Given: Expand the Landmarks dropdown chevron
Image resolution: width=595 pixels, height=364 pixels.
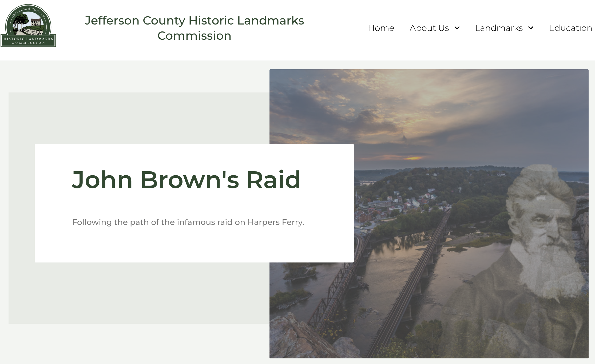Looking at the screenshot, I should 531,28.
